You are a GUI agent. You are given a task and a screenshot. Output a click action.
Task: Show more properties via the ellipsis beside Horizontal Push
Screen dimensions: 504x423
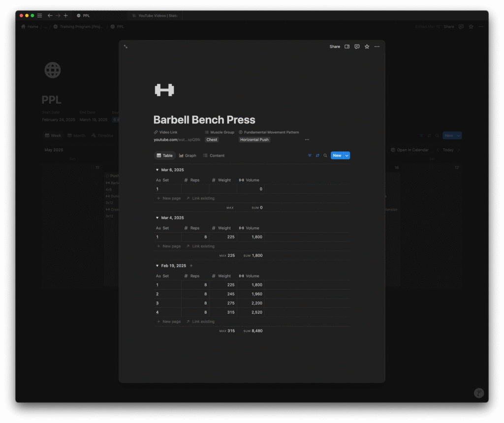(x=307, y=140)
